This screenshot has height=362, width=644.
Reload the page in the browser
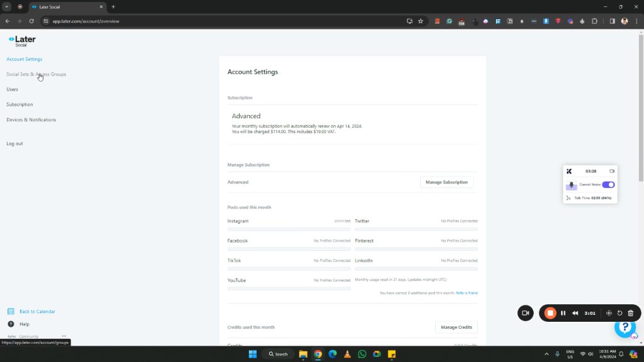click(x=31, y=21)
